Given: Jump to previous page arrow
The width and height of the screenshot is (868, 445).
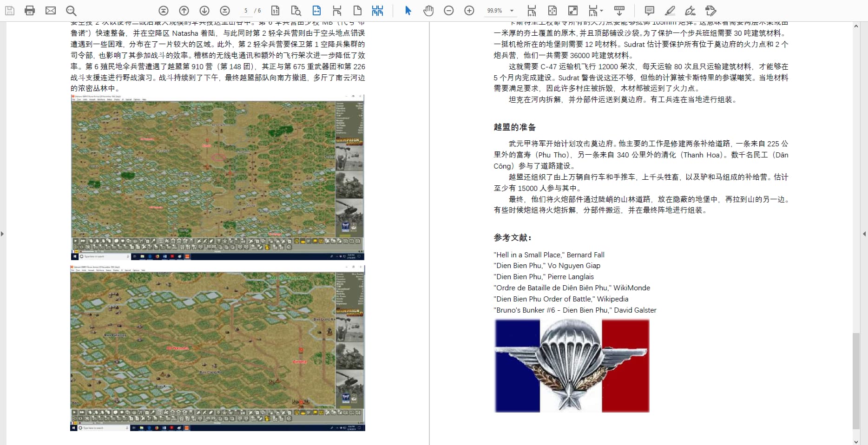Looking at the screenshot, I should pyautogui.click(x=184, y=11).
